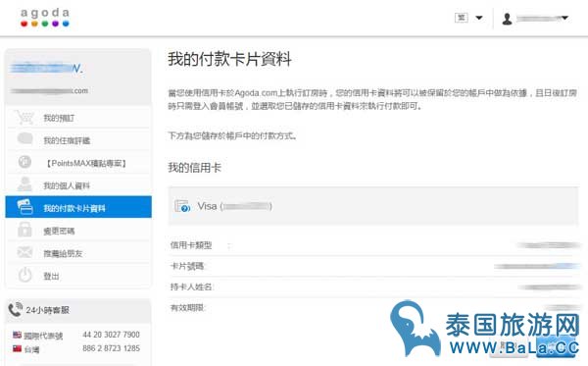Click the 持卡人姓名 label
This screenshot has width=588, height=366.
(x=191, y=288)
